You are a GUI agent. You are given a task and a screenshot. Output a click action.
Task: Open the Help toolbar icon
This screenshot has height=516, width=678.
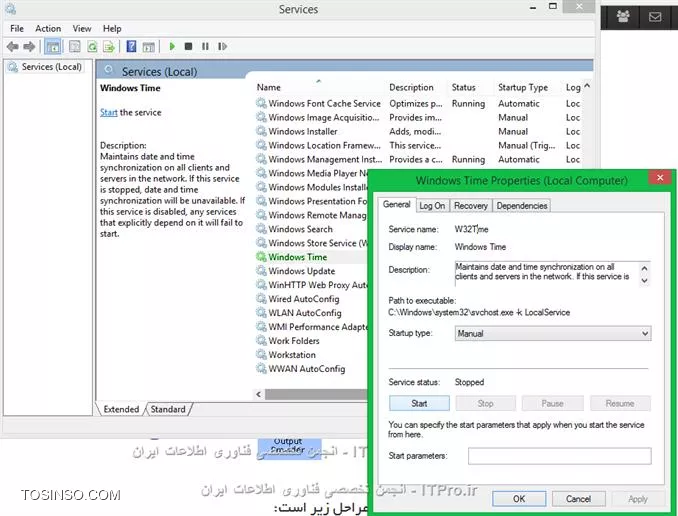[131, 46]
